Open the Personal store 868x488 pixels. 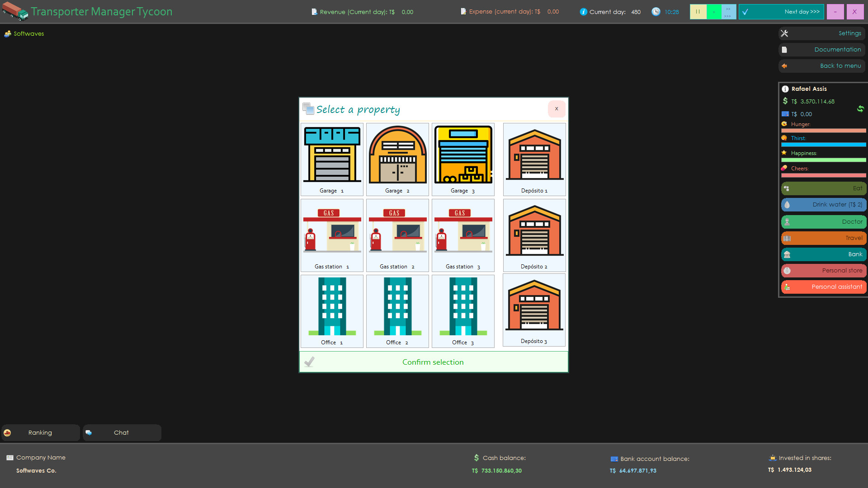pyautogui.click(x=823, y=270)
